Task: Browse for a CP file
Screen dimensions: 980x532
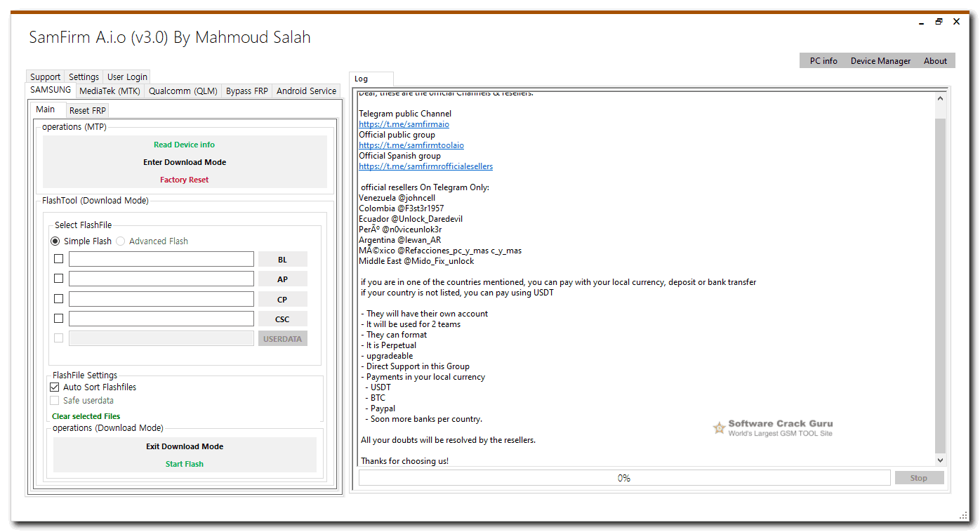Action: pyautogui.click(x=283, y=299)
